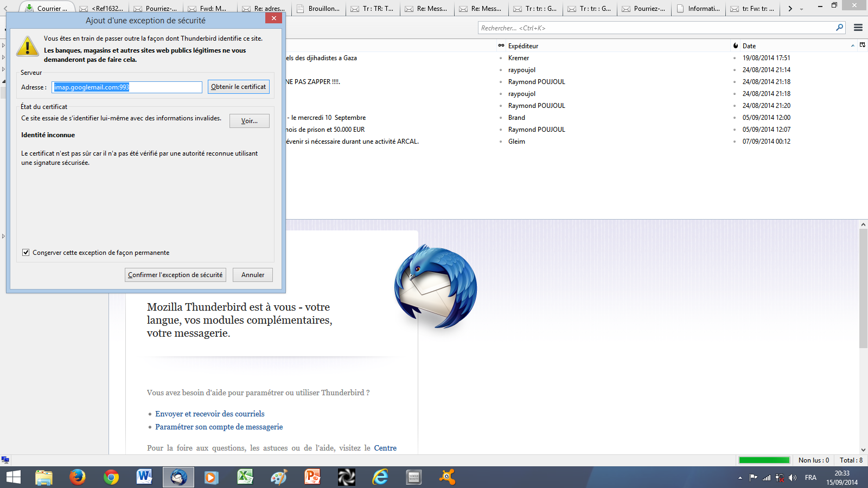Click the junk status flame column icon

(x=736, y=46)
